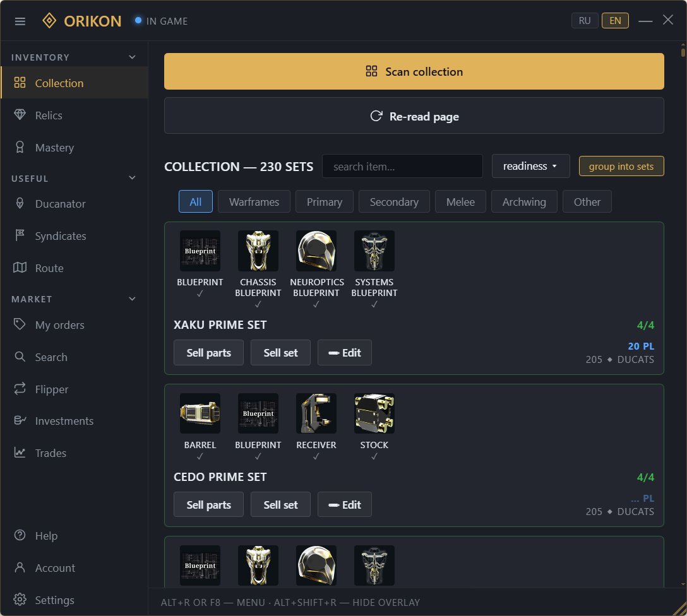Click the Scan collection button
This screenshot has width=687, height=616.
pos(414,71)
